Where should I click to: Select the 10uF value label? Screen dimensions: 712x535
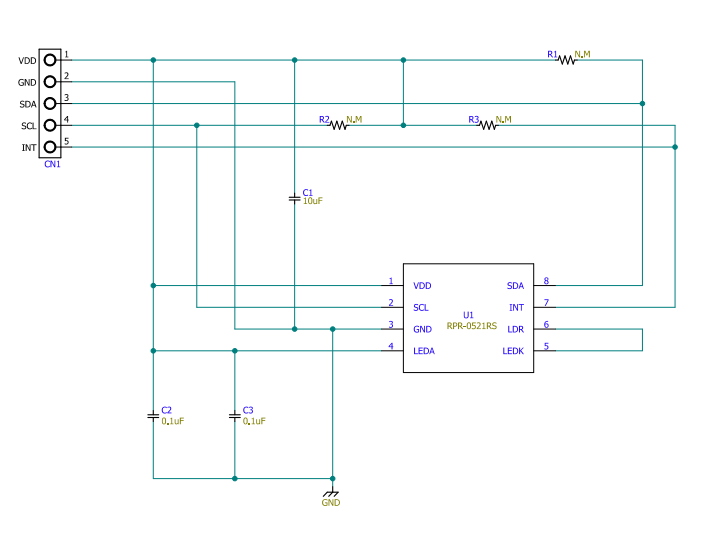(313, 201)
